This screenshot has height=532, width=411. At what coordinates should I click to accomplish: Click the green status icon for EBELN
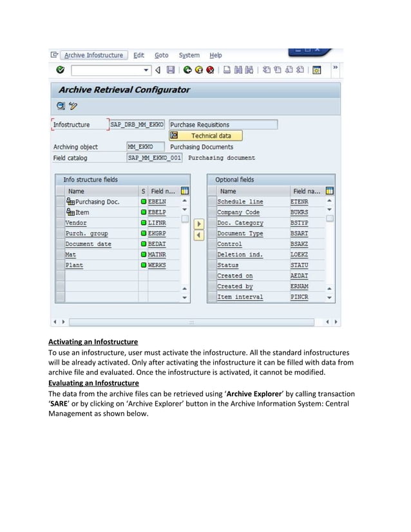tap(144, 202)
